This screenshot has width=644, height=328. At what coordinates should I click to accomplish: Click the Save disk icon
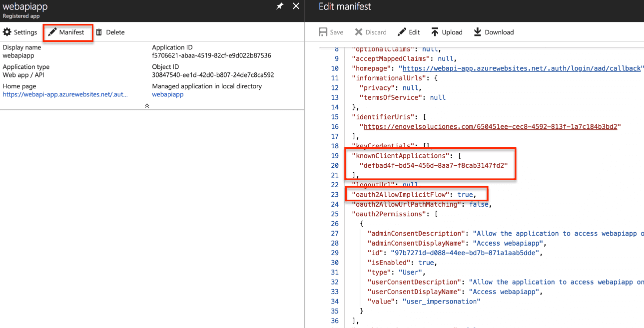323,32
